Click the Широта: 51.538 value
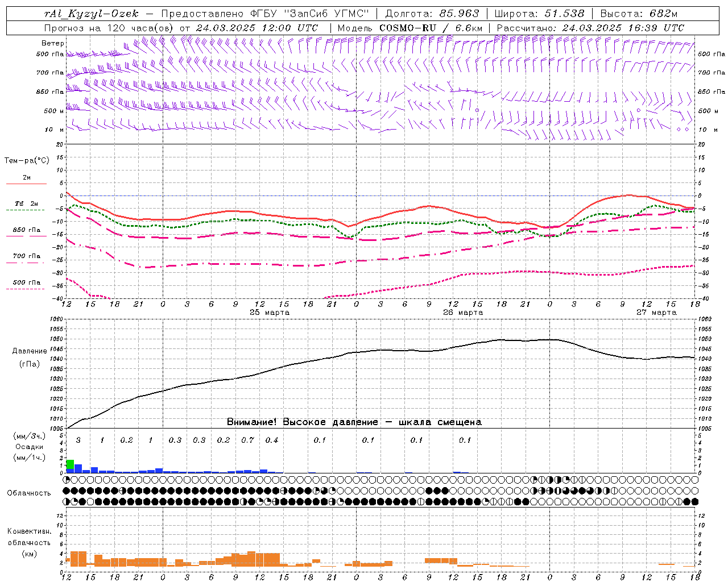This screenshot has width=728, height=582. click(540, 14)
